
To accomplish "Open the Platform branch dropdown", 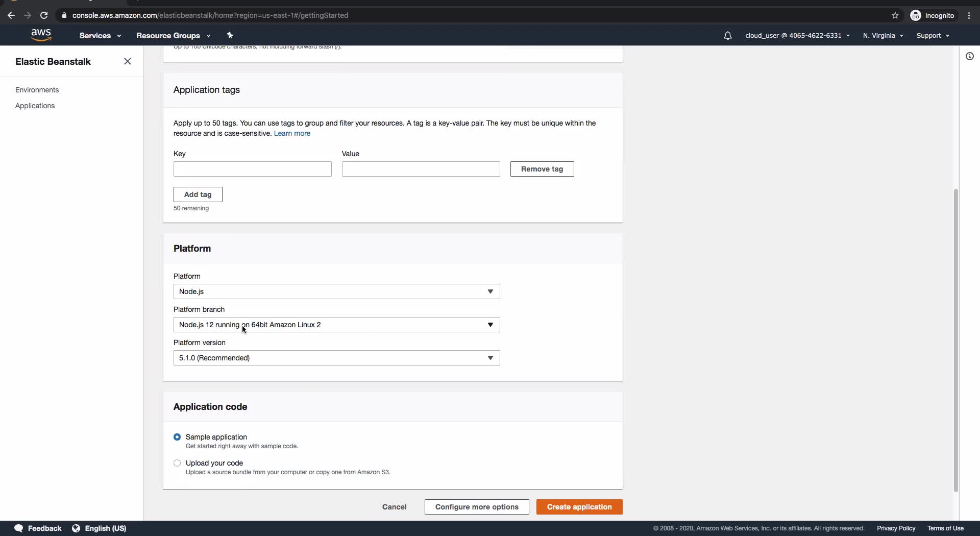I will point(337,325).
